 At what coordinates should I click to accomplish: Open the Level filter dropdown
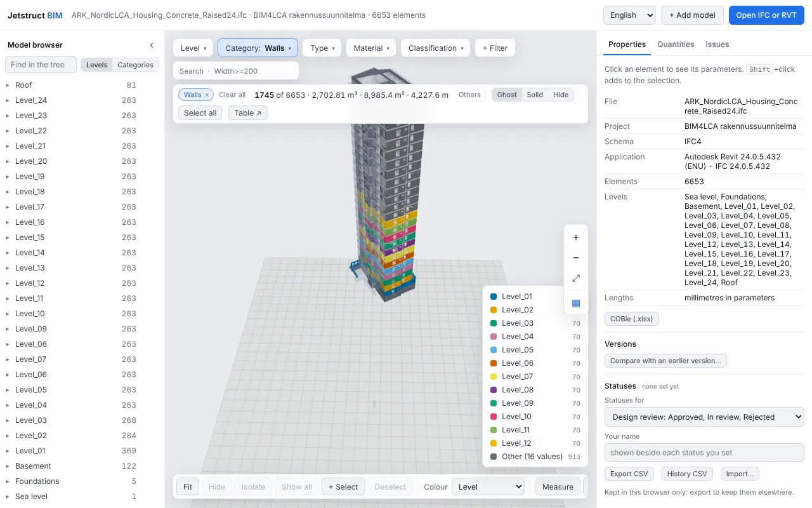tap(193, 48)
